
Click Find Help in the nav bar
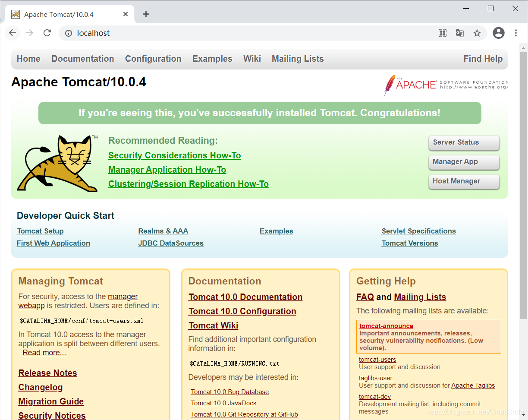point(483,59)
